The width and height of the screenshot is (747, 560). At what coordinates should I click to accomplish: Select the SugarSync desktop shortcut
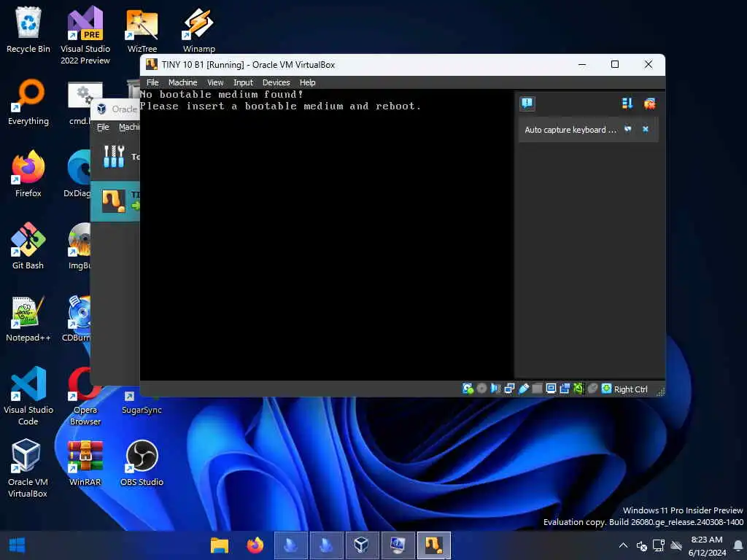tap(142, 402)
